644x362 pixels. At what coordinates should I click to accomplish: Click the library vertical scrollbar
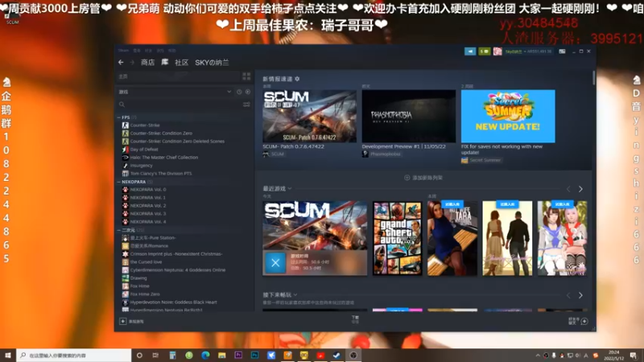[x=594, y=77]
